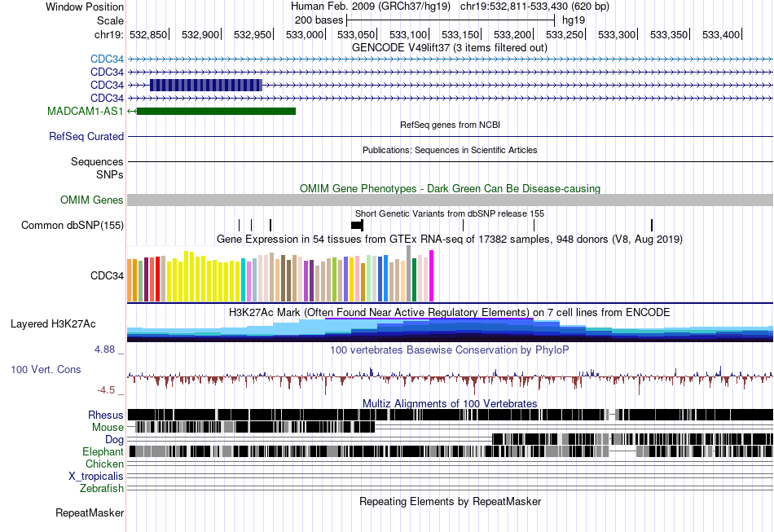Select the Dog alignment blocks
This screenshot has width=774, height=532.
pyautogui.click(x=633, y=439)
